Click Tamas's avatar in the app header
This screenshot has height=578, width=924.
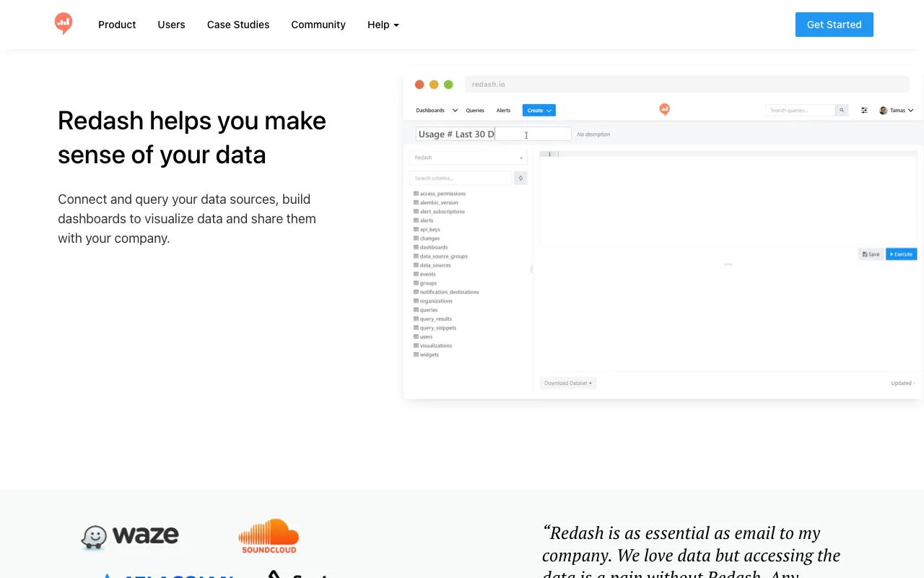[883, 110]
